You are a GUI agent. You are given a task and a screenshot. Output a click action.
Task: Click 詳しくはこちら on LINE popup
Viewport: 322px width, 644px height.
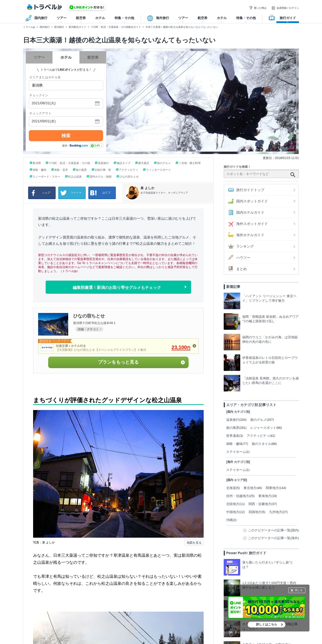click(267, 624)
